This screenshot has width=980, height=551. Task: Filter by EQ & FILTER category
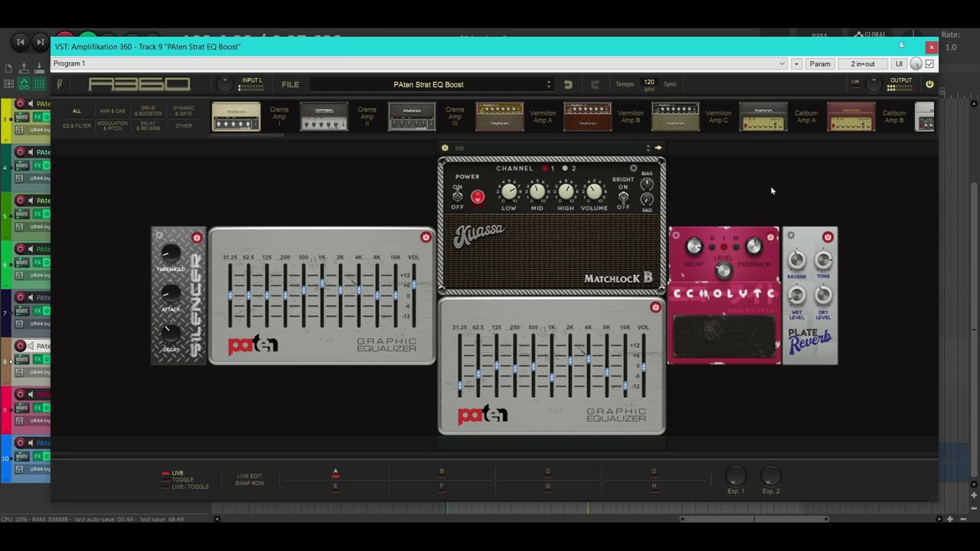point(77,126)
